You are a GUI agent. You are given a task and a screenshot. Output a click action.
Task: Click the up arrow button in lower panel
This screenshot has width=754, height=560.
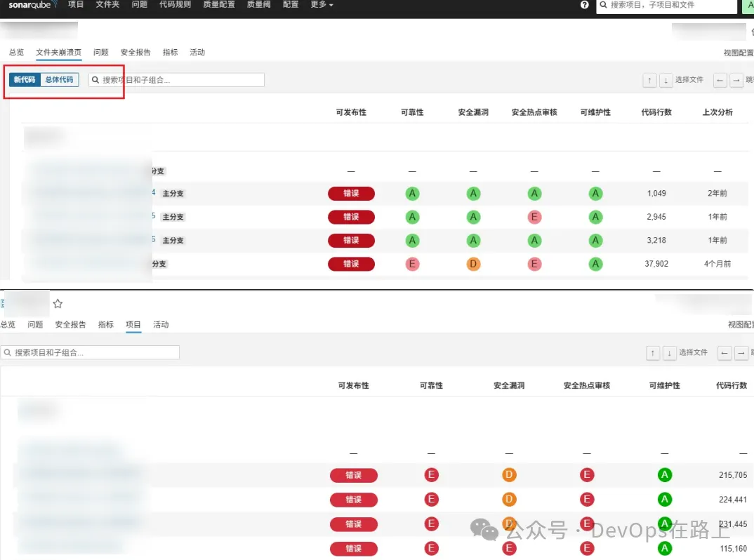[652, 353]
